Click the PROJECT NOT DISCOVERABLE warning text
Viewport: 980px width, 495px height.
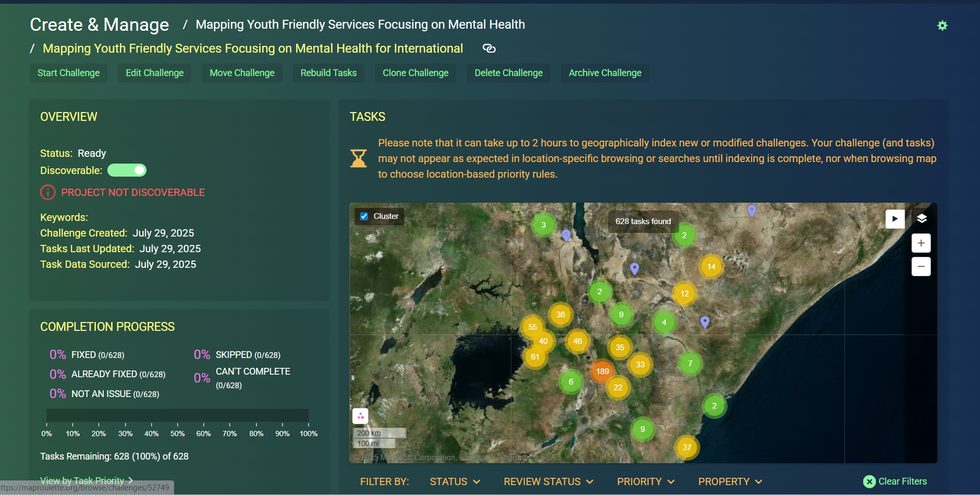click(x=133, y=192)
